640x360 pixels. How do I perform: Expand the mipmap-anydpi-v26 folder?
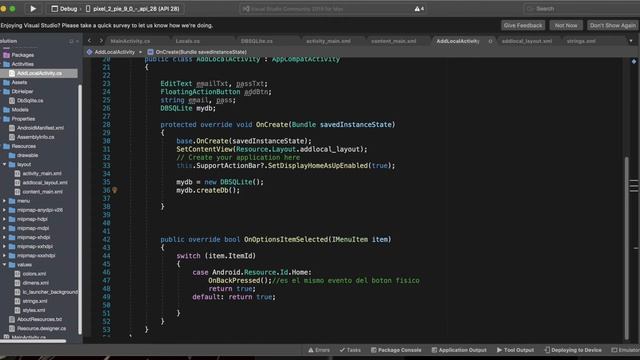tap(4, 210)
